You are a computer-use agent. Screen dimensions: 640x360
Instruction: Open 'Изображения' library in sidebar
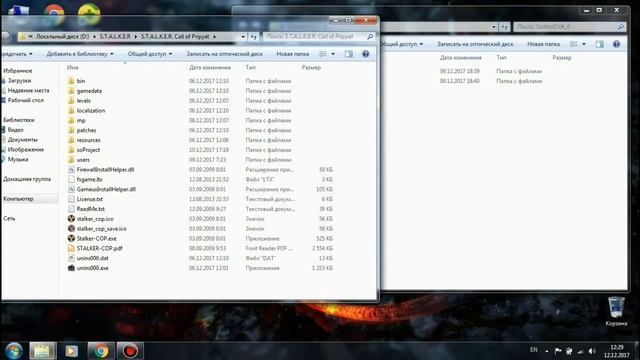pyautogui.click(x=25, y=149)
